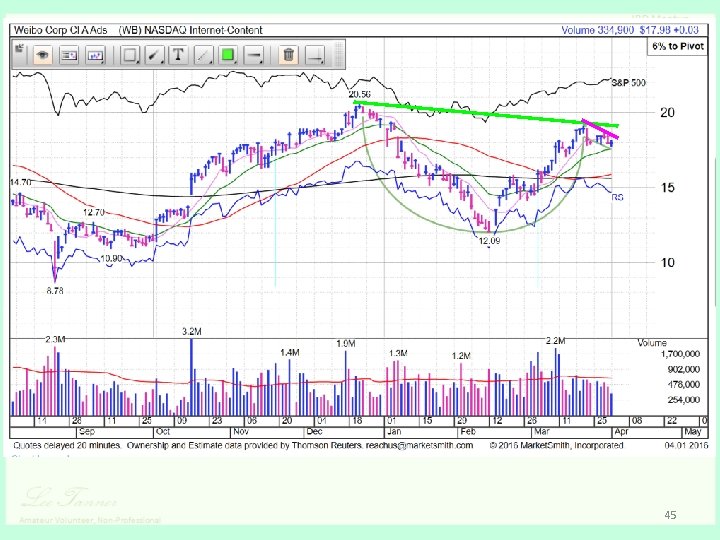Click the 20.56 price high label
720x540 pixels.
tap(359, 94)
